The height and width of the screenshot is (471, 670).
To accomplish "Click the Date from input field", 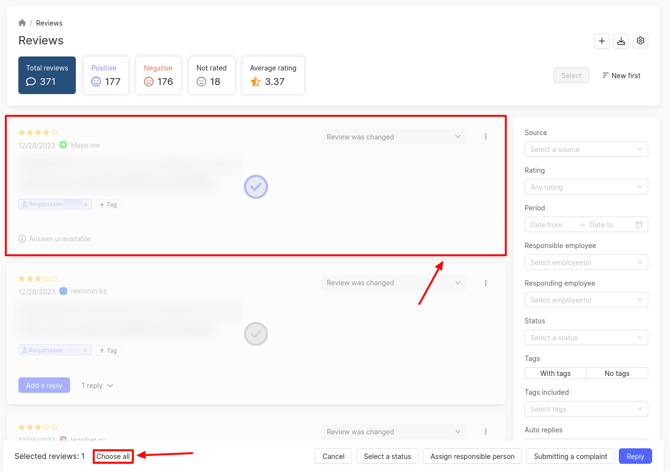I will 552,225.
